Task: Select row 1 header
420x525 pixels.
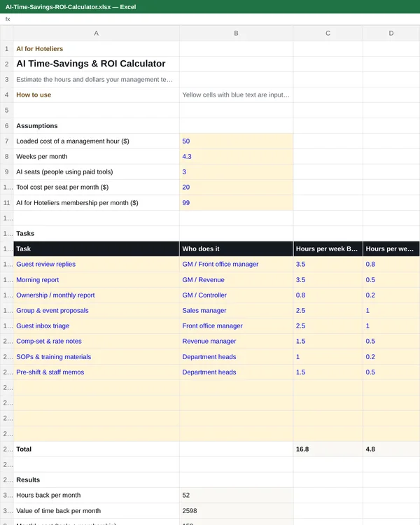Action: [x=7, y=48]
